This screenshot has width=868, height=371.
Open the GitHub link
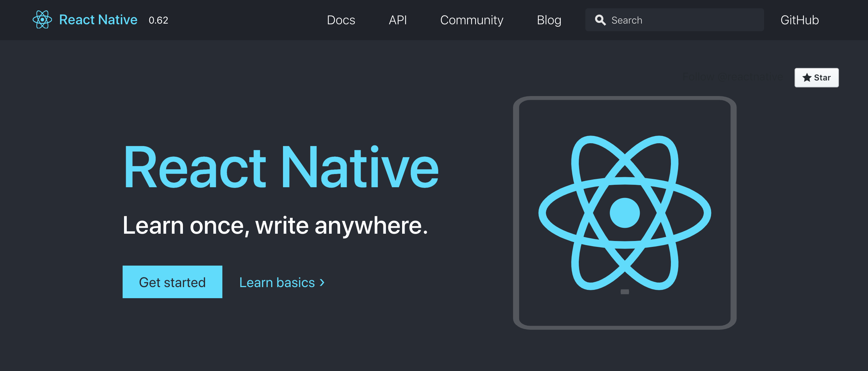coord(799,20)
